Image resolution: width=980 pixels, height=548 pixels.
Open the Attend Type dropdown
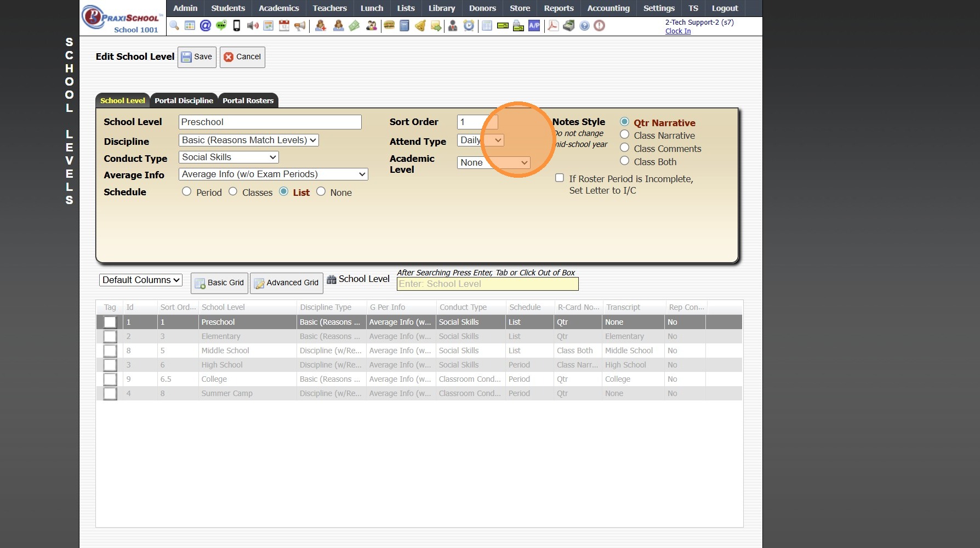click(x=481, y=140)
